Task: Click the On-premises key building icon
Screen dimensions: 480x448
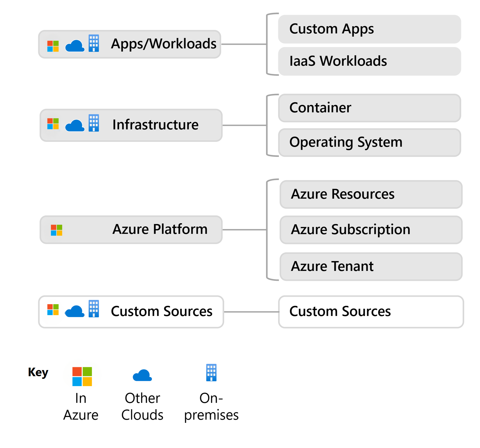Action: (x=211, y=372)
